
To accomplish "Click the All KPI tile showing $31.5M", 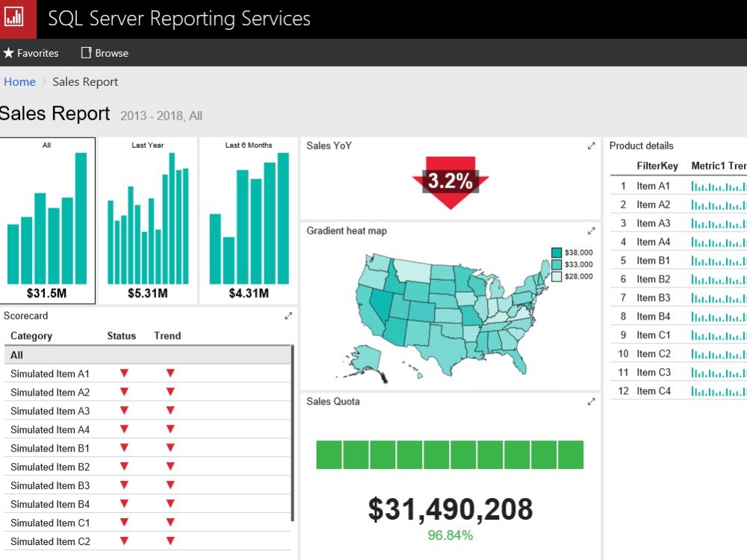I will coord(48,220).
